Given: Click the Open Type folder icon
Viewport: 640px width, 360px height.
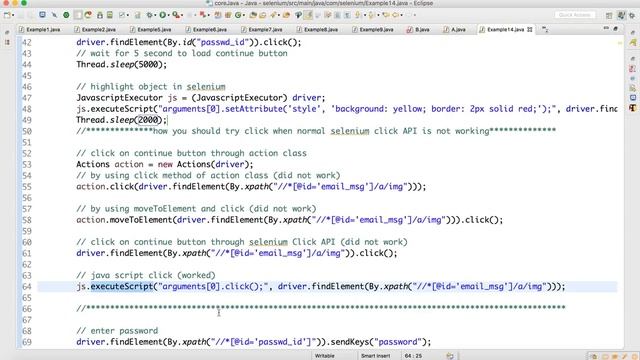Looking at the screenshot, I should pos(253,15).
